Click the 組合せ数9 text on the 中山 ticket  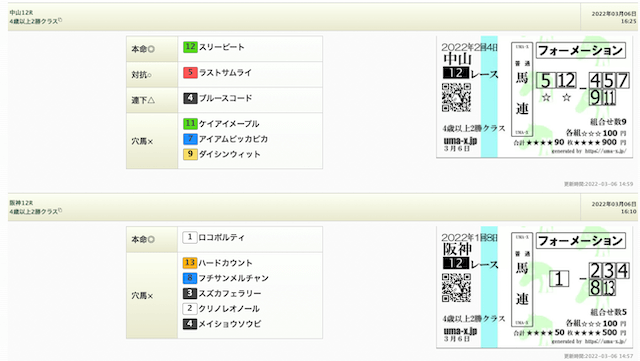click(608, 122)
